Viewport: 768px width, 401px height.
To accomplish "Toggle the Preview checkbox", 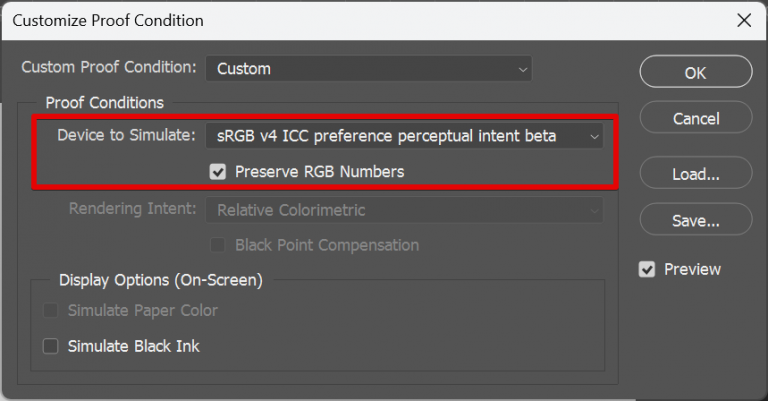I will click(x=647, y=269).
